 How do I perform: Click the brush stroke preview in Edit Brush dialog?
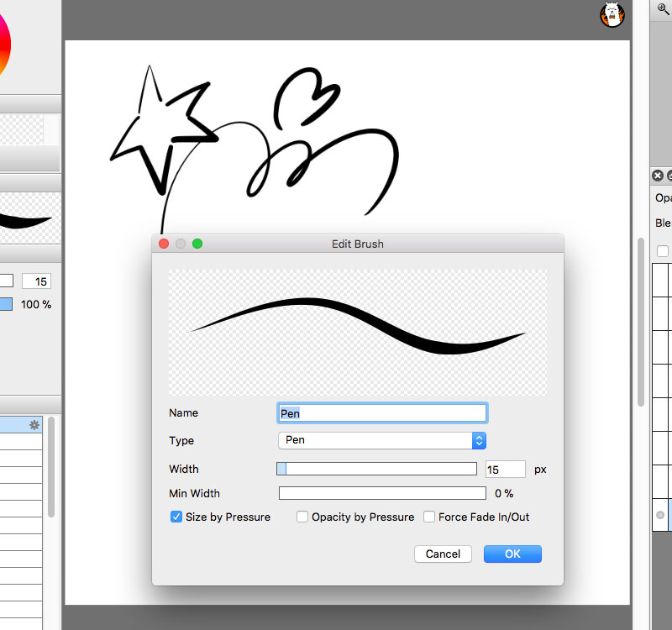(x=358, y=332)
